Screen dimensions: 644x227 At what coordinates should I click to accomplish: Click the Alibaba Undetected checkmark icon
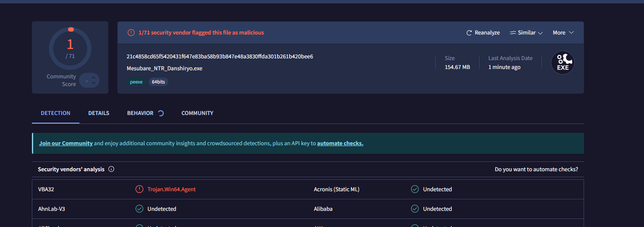pyautogui.click(x=415, y=209)
